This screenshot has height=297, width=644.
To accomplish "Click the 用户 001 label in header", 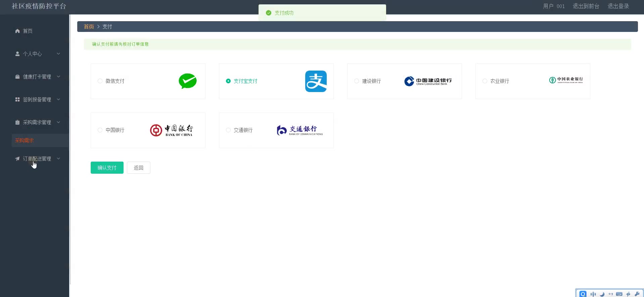I will (554, 6).
